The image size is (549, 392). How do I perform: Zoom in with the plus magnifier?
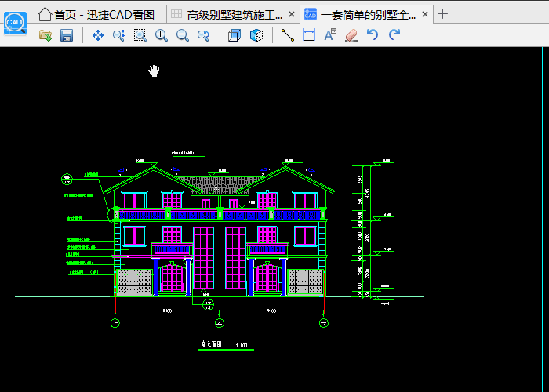click(x=162, y=35)
